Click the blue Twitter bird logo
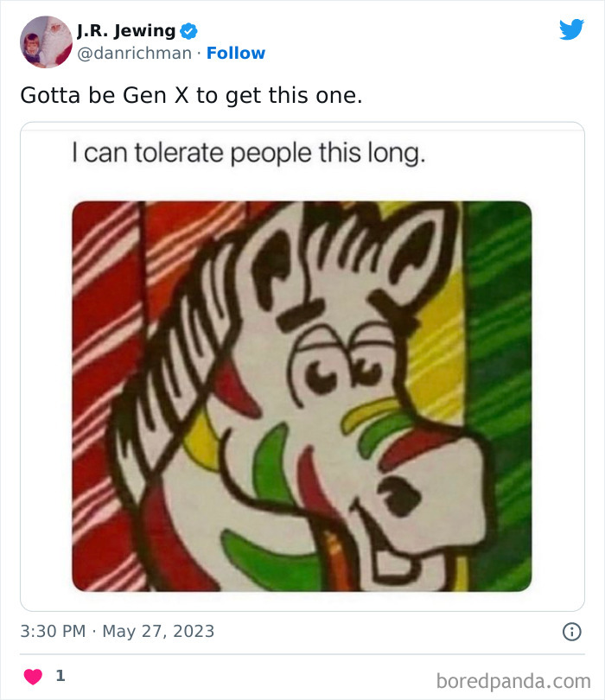Screen dimensions: 605x700 [x=571, y=29]
